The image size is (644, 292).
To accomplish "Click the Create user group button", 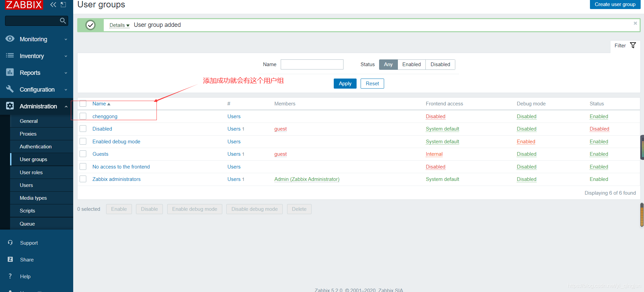I will [615, 4].
